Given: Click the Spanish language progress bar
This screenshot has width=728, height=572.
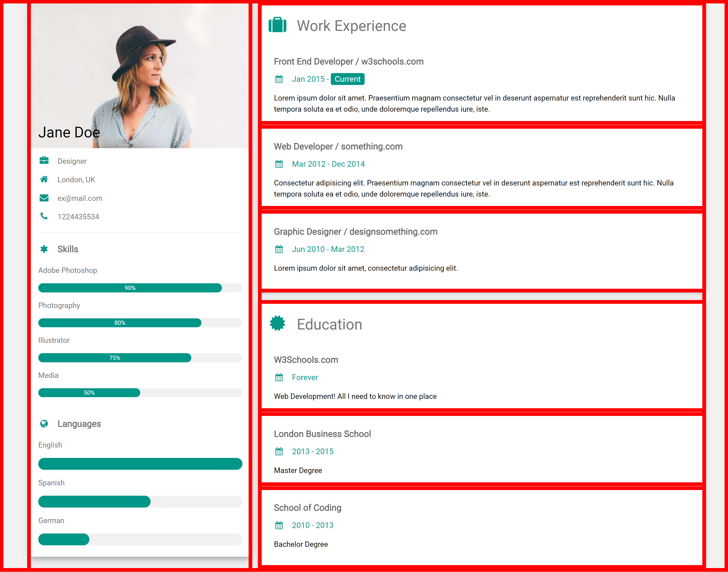Looking at the screenshot, I should pyautogui.click(x=94, y=502).
